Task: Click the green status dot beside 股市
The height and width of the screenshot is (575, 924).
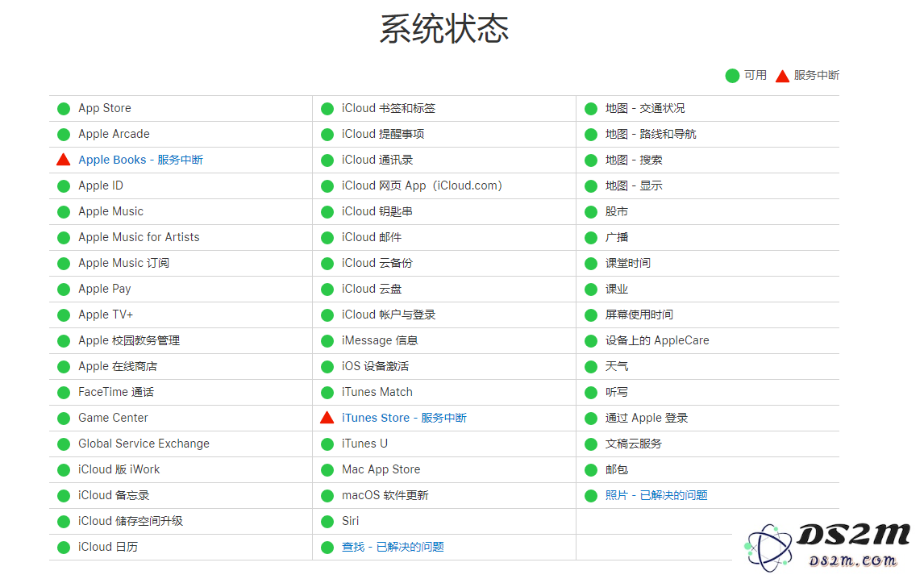Action: [591, 212]
